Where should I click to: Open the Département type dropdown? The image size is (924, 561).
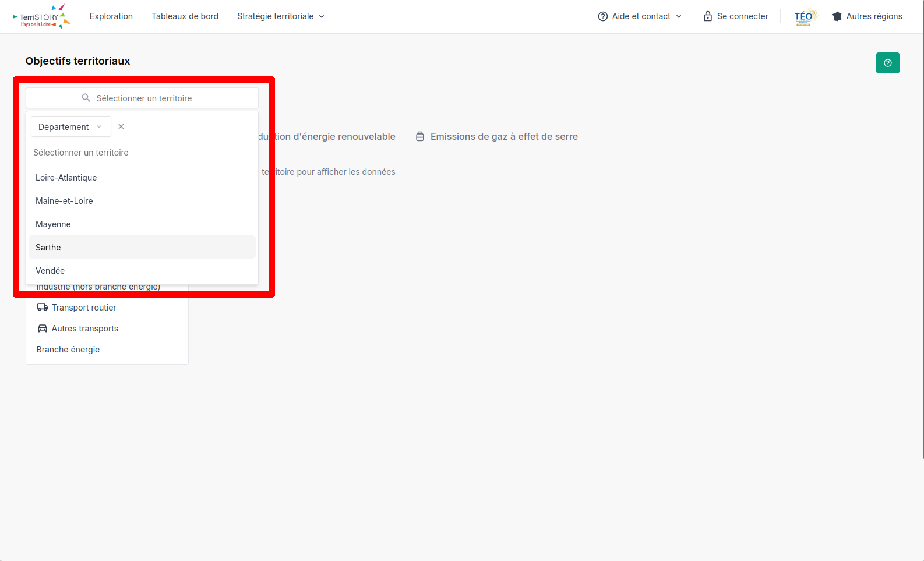[71, 126]
